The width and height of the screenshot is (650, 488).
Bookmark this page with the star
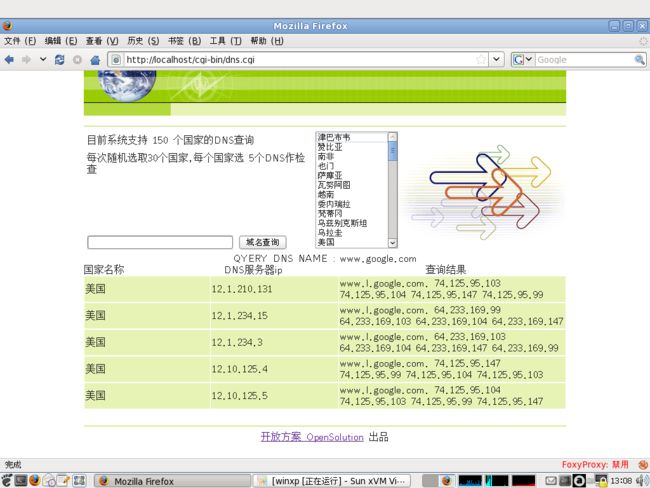tap(481, 59)
